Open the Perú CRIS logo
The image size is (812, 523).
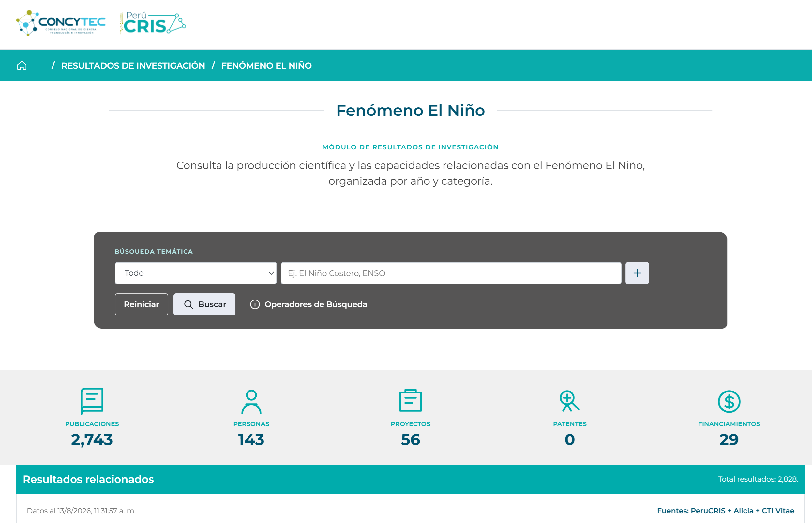[x=153, y=23]
